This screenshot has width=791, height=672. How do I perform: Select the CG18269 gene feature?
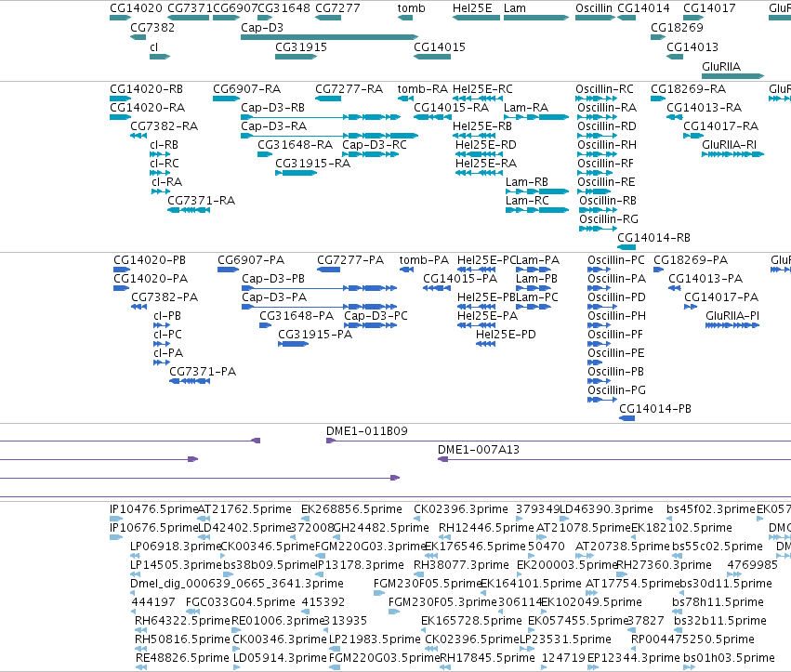(x=658, y=37)
